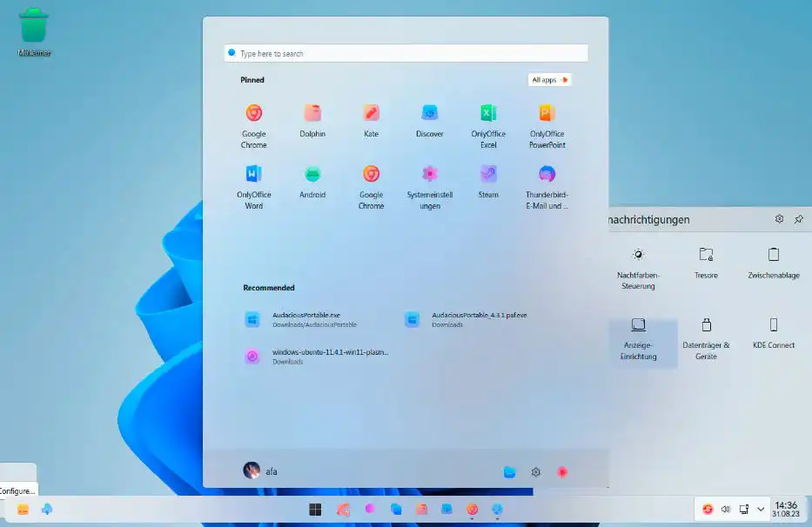Open Datenträger & Geräte in tray panel
Image resolution: width=812 pixels, height=527 pixels.
click(x=706, y=339)
